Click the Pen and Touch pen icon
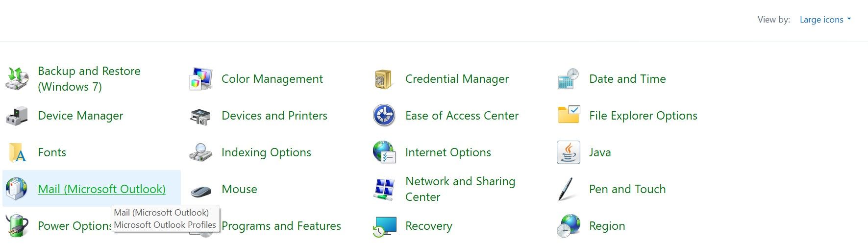This screenshot has width=868, height=244. (566, 189)
